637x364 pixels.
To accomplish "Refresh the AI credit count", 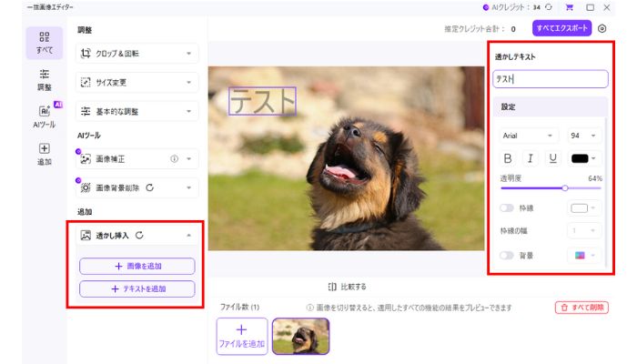I will 550,7.
